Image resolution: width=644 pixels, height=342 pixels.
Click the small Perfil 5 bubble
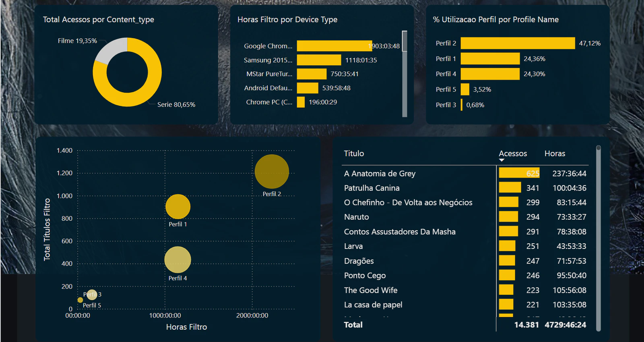tap(80, 300)
